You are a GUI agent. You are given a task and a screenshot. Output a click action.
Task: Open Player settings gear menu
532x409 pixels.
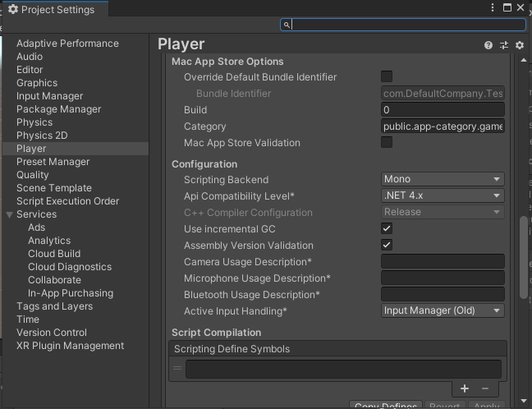point(520,45)
